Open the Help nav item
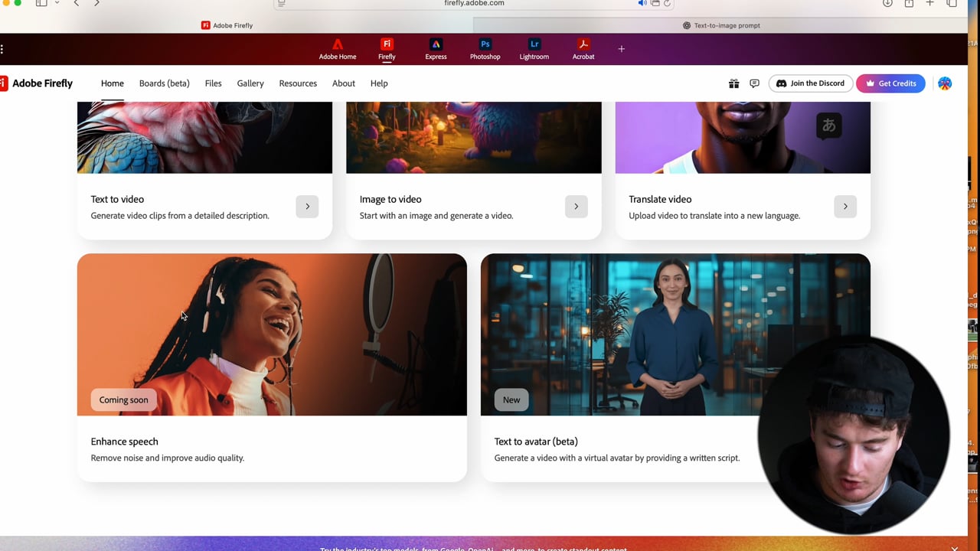 pyautogui.click(x=379, y=83)
